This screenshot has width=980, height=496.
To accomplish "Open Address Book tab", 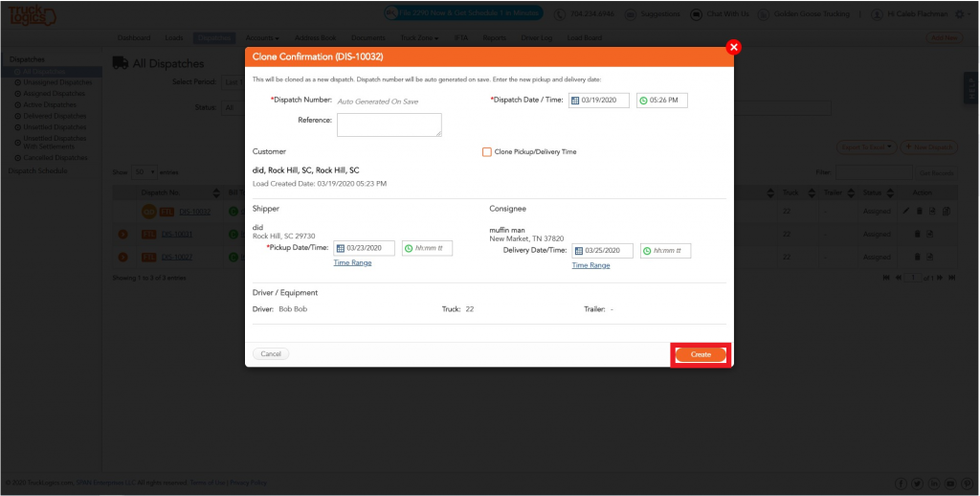I will click(315, 38).
